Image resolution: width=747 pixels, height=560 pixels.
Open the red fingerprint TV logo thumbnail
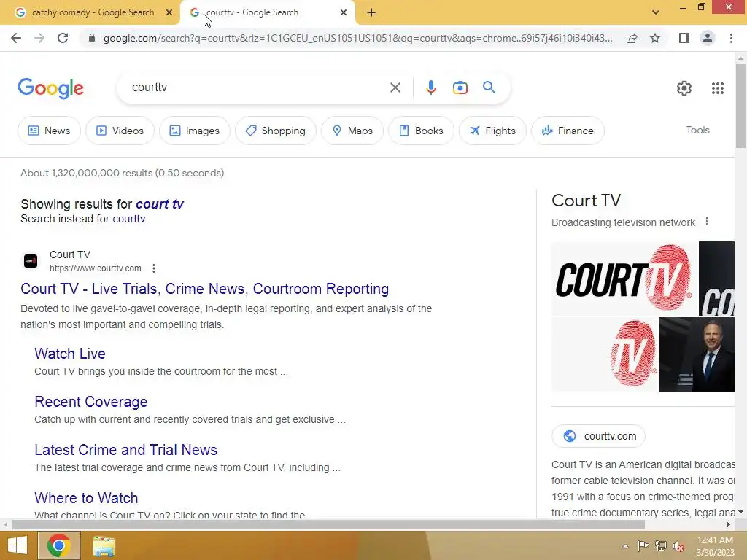(605, 354)
